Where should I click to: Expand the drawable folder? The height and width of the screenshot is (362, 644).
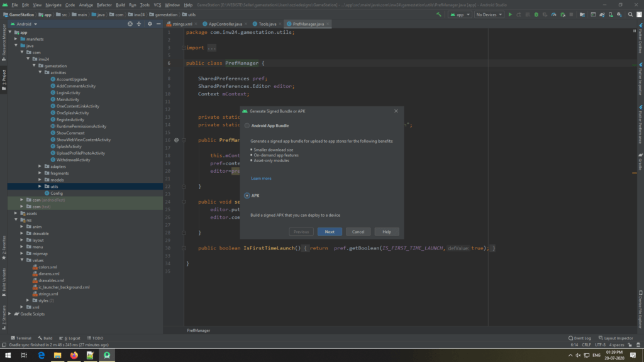[22, 233]
